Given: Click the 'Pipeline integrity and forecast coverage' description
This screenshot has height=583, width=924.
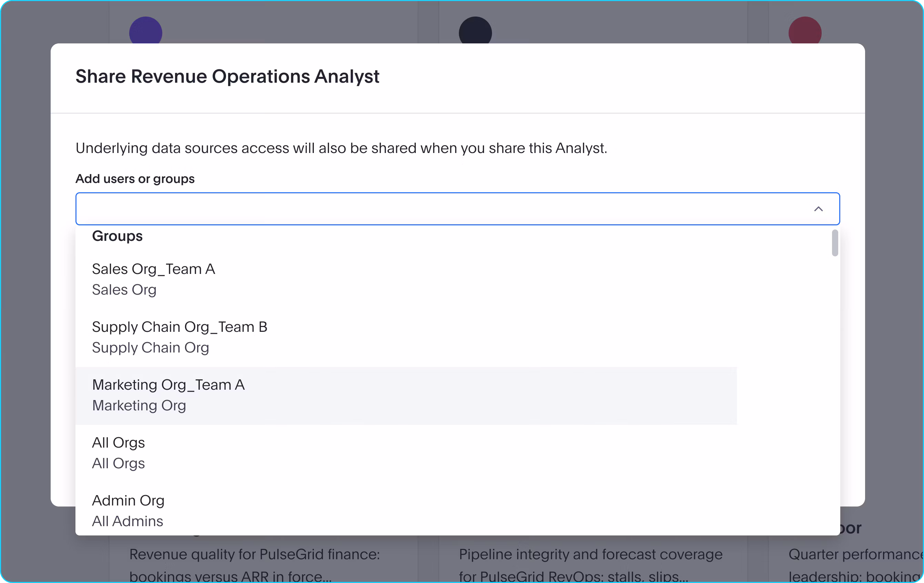Looking at the screenshot, I should tap(591, 565).
